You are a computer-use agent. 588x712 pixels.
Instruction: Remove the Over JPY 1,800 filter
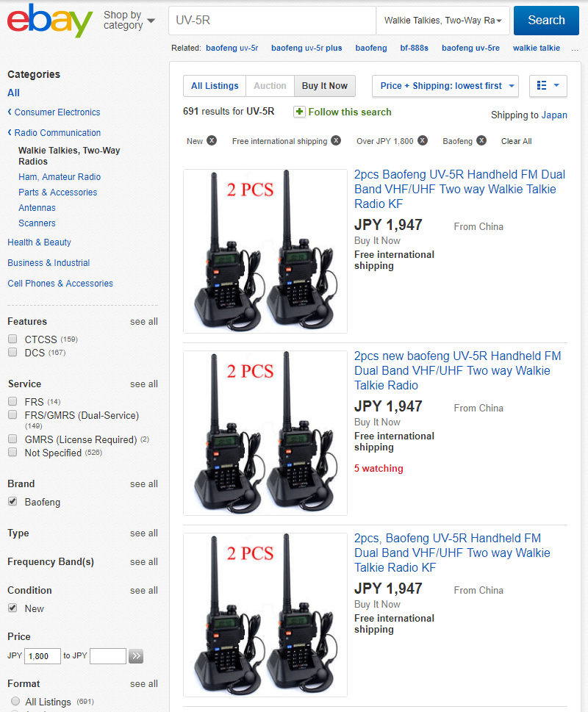(423, 141)
